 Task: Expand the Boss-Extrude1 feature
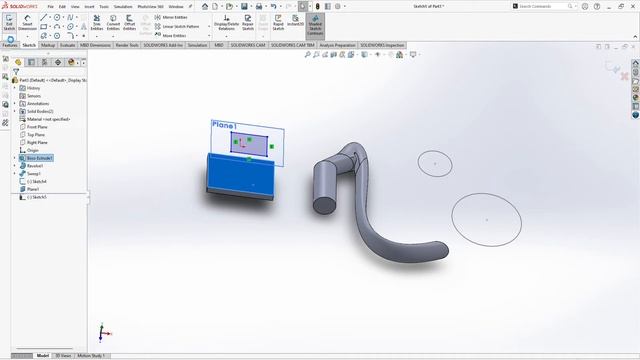pos(15,158)
